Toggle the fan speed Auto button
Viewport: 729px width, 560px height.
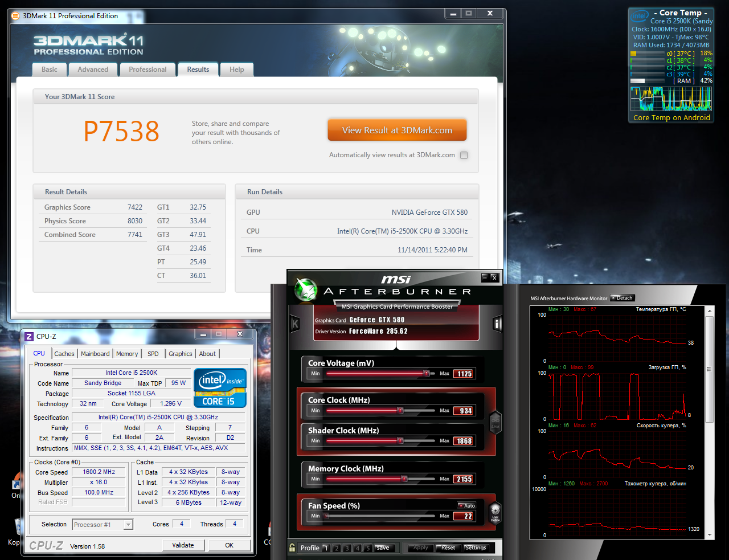pos(466,505)
